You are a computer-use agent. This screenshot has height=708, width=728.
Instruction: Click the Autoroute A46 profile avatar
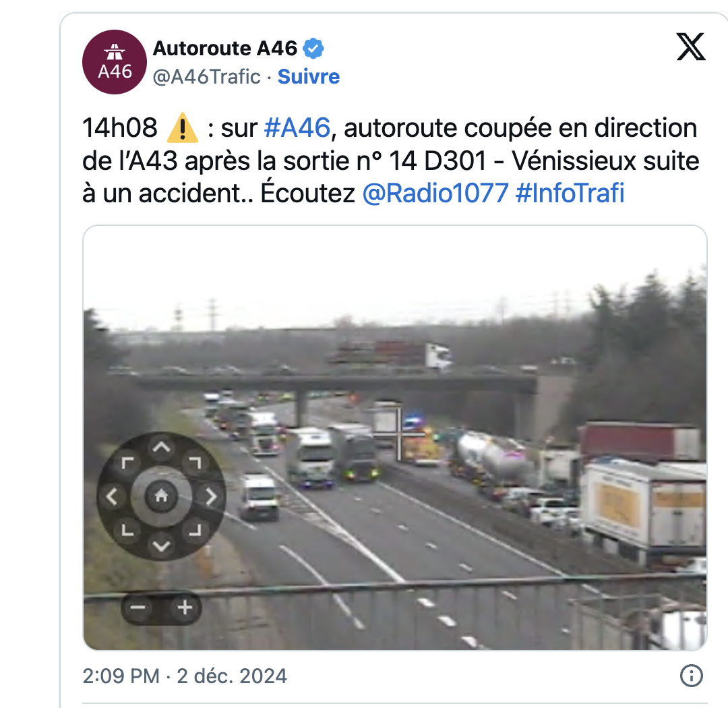click(114, 62)
